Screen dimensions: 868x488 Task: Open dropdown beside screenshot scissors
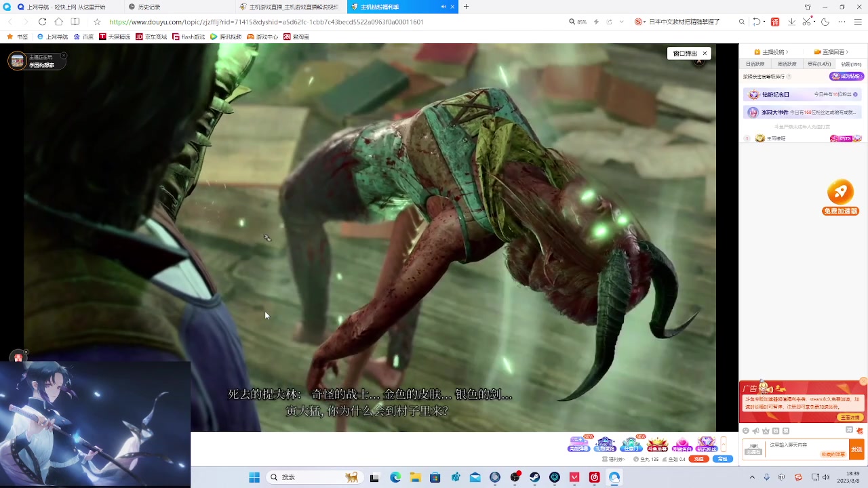(x=814, y=22)
